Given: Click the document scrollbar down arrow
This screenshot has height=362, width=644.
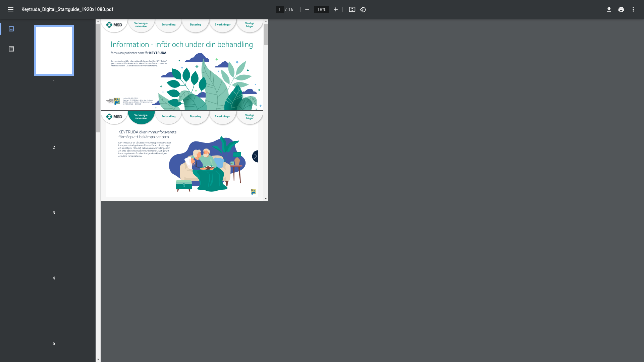Looking at the screenshot, I should pyautogui.click(x=266, y=199).
